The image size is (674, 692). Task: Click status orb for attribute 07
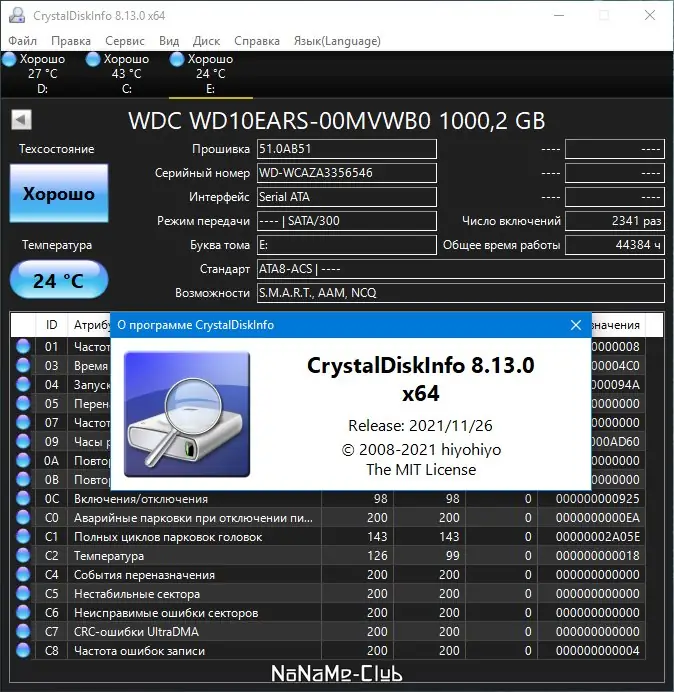23,422
